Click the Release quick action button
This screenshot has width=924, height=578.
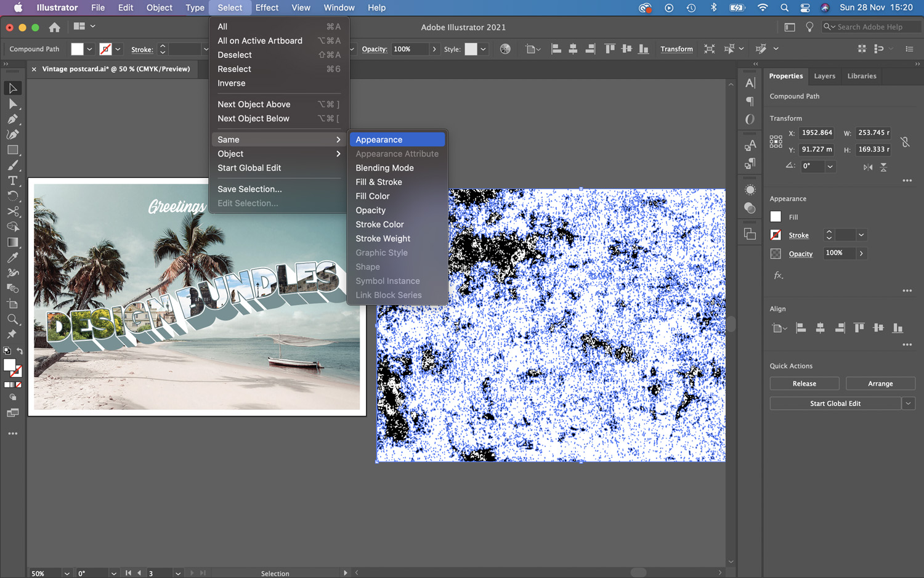804,383
